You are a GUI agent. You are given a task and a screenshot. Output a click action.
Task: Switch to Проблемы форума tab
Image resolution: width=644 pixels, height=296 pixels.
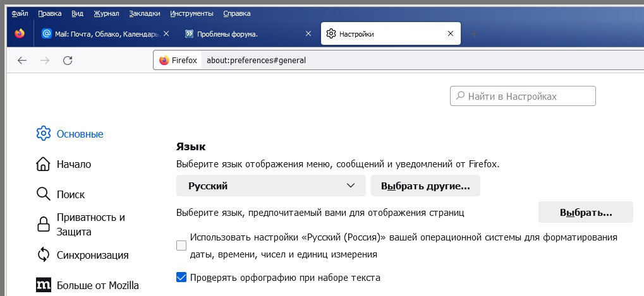tap(248, 33)
